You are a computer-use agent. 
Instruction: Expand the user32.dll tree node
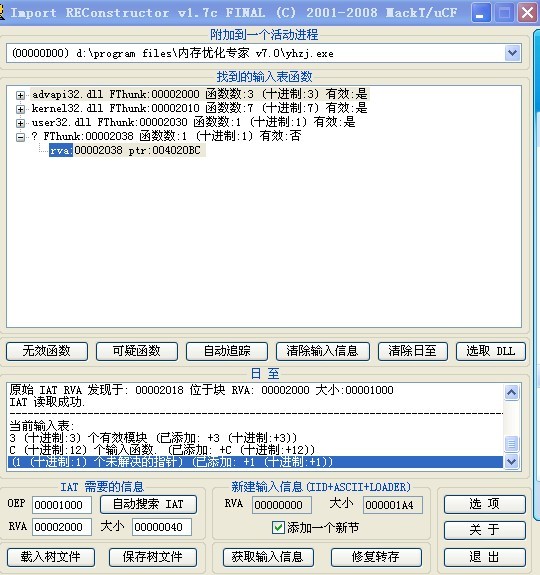(x=21, y=123)
